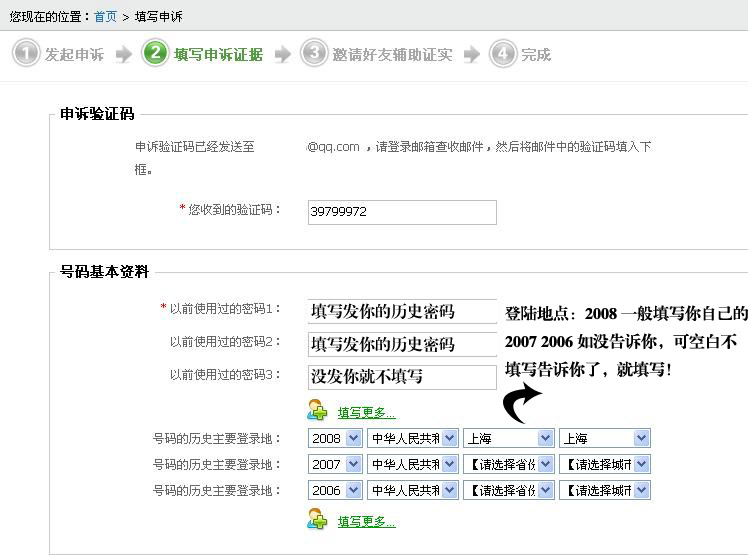Click 填写更多 link under login location rows

tap(366, 522)
